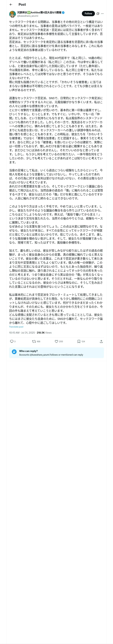Like the post with the heart icon

(56, 341)
